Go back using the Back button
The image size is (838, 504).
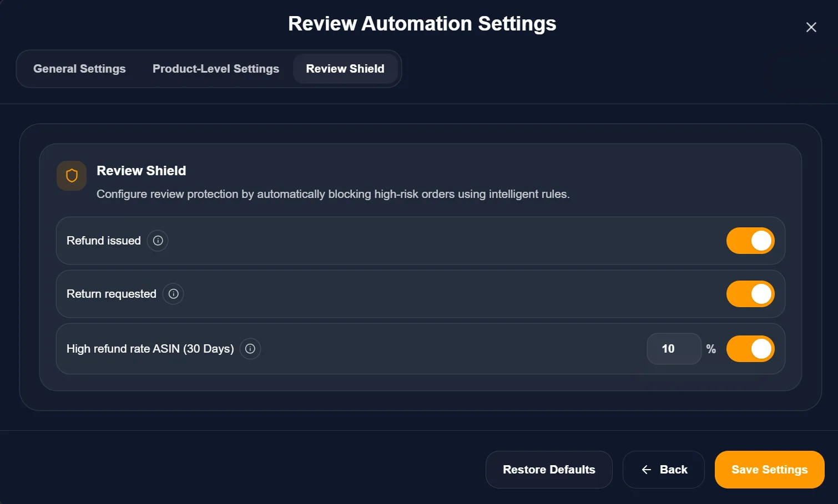point(664,470)
